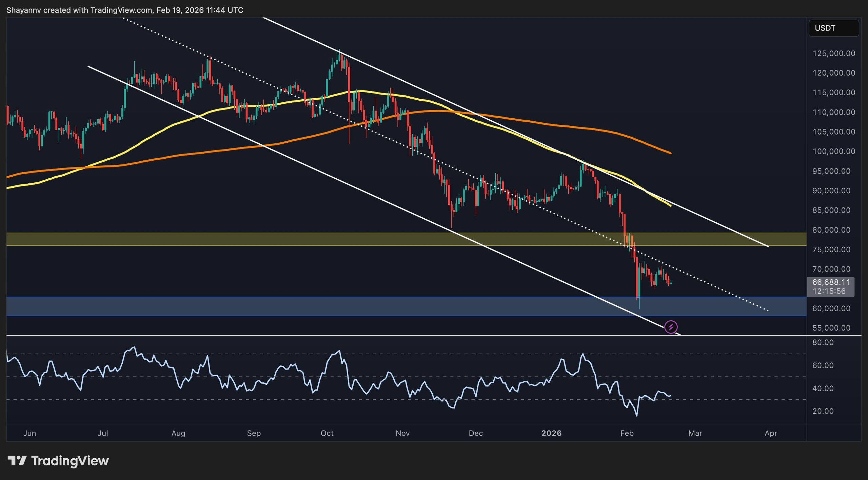868x480 pixels.
Task: Click the Shayannv attribution text at the top
Action: (x=68, y=10)
